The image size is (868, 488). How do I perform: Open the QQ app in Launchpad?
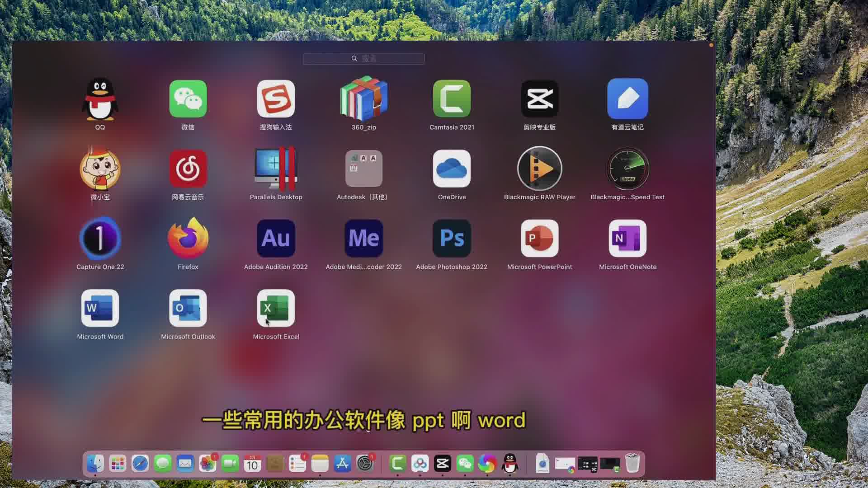(100, 99)
